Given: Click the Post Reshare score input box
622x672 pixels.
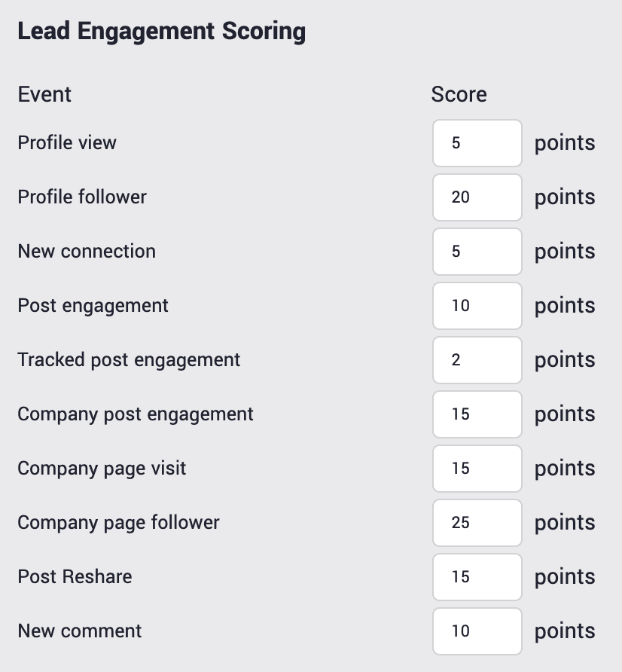Looking at the screenshot, I should [x=477, y=577].
